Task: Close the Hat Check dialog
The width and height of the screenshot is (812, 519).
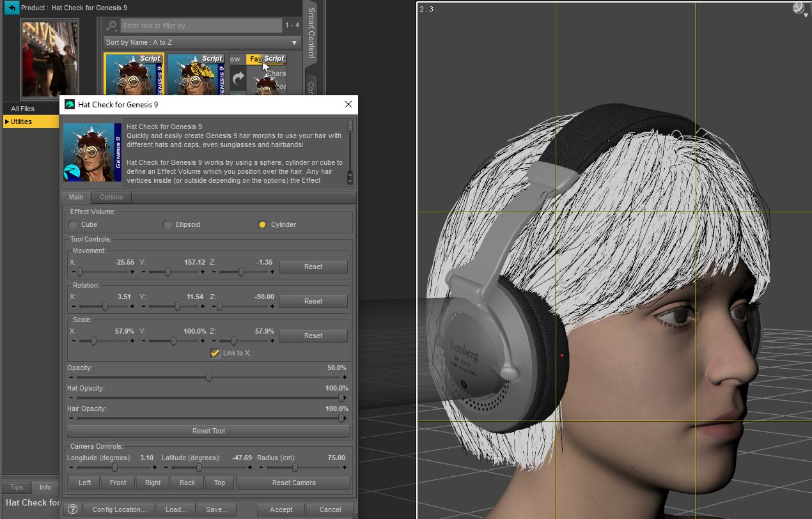Action: click(348, 104)
